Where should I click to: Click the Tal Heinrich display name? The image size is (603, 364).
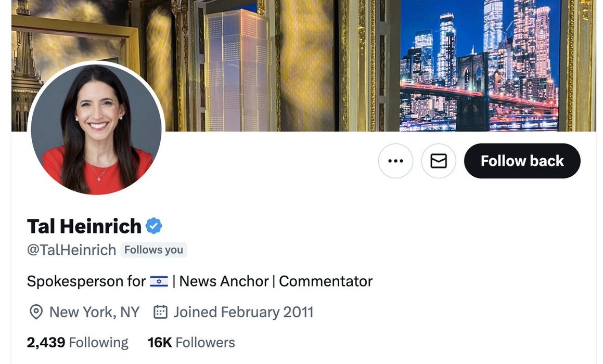(84, 226)
